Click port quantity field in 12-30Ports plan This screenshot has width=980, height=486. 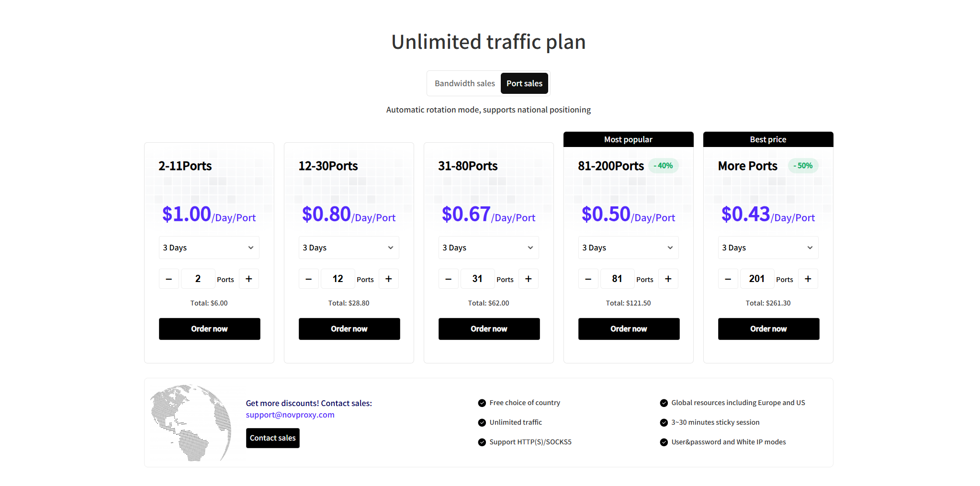(338, 279)
